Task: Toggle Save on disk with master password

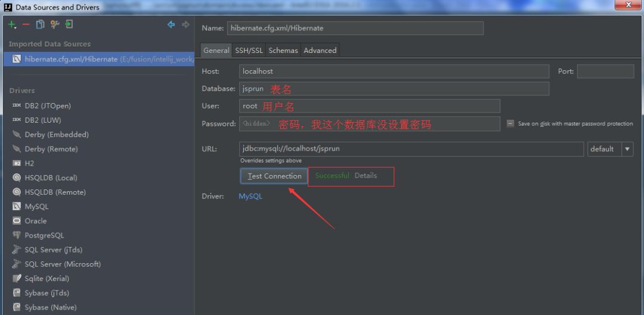Action: (x=510, y=123)
